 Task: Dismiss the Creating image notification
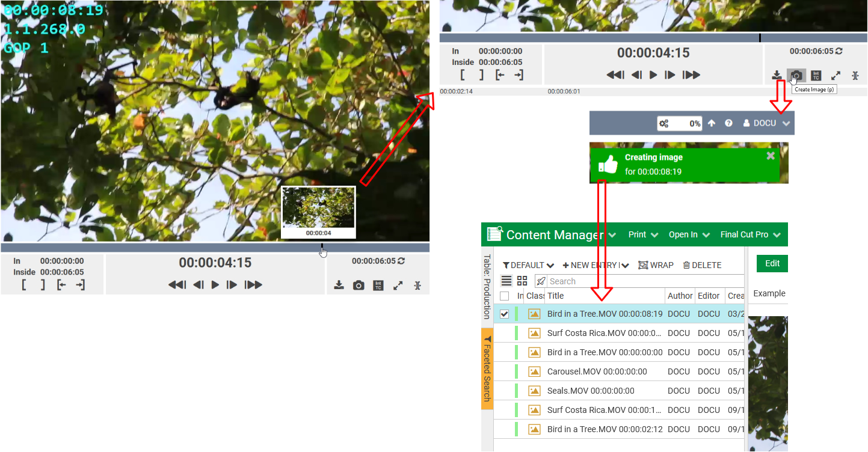pos(771,156)
